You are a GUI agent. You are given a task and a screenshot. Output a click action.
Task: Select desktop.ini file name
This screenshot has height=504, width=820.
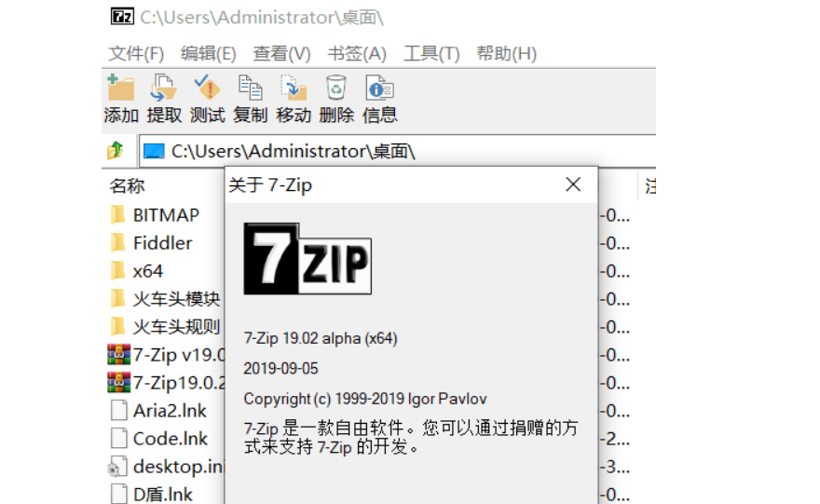click(178, 467)
